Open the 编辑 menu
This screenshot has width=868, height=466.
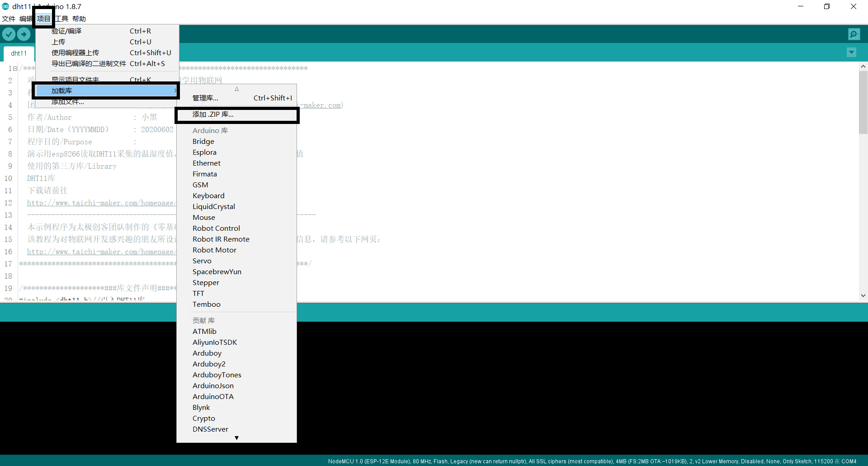click(26, 19)
